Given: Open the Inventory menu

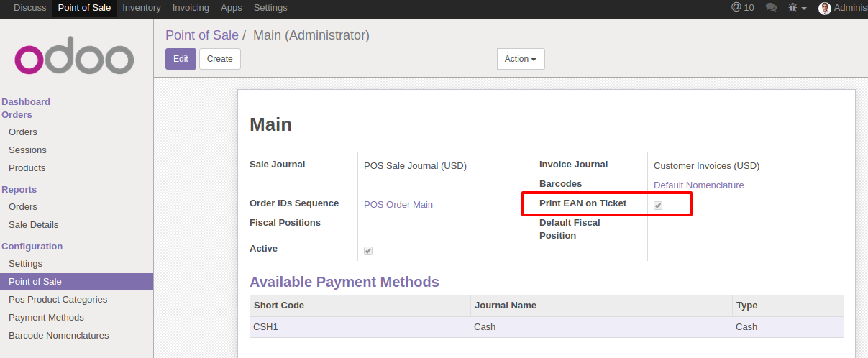Looking at the screenshot, I should click(x=142, y=8).
